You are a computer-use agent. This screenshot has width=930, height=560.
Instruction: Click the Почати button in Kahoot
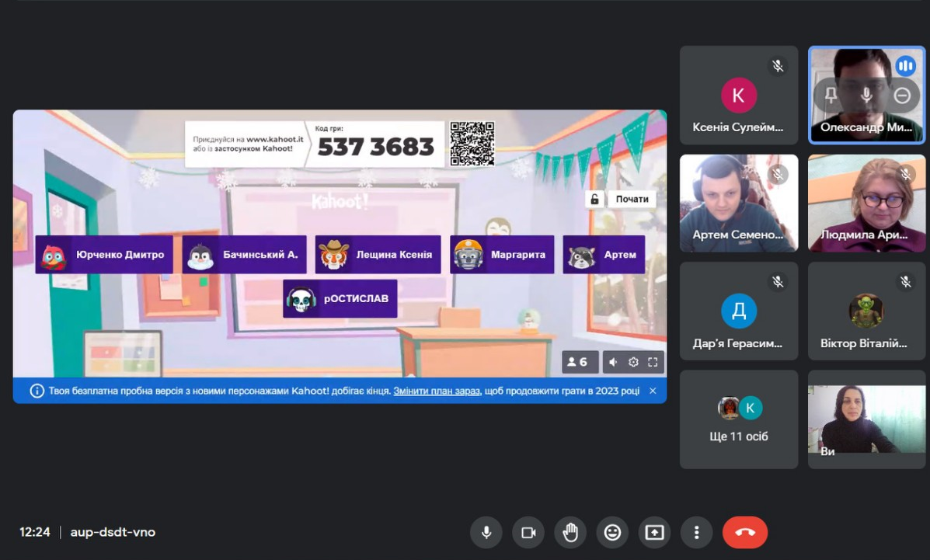pos(632,200)
